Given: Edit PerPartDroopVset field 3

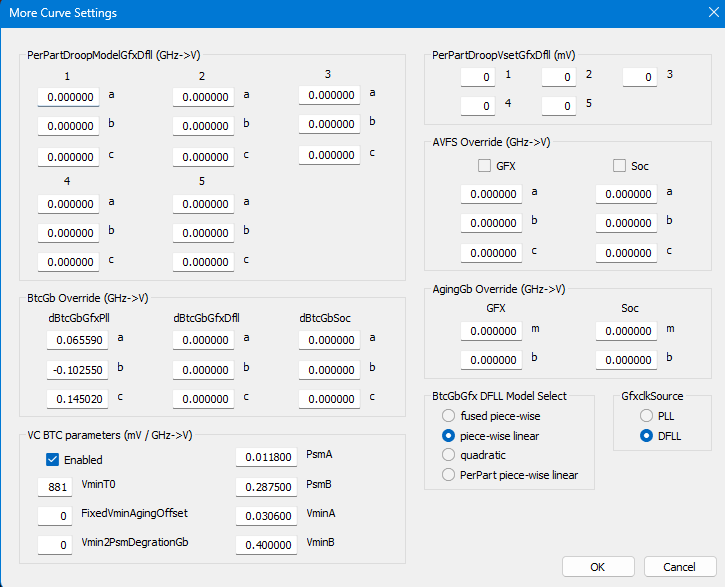Looking at the screenshot, I should (639, 77).
